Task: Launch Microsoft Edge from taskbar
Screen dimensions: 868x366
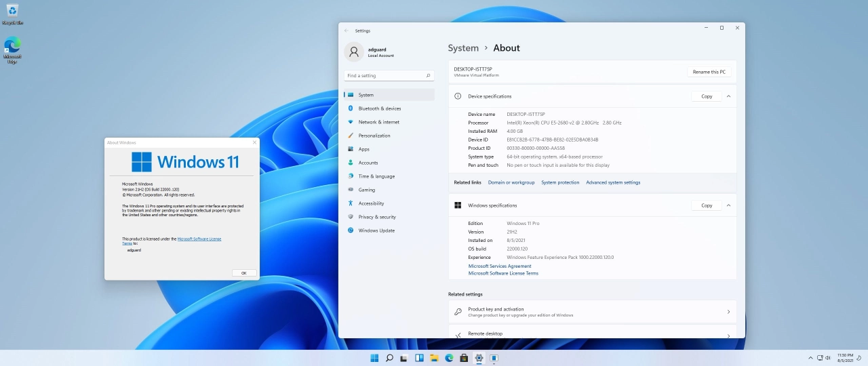Action: [449, 358]
